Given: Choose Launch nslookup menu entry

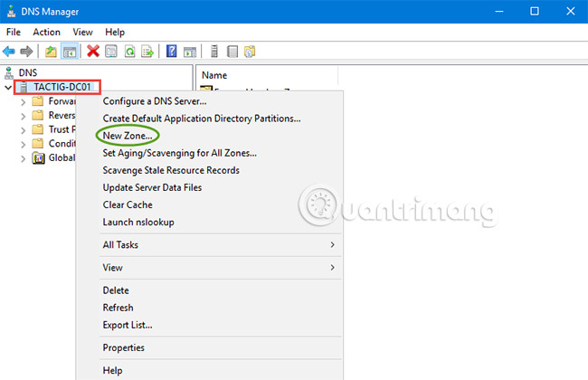Looking at the screenshot, I should (x=138, y=222).
